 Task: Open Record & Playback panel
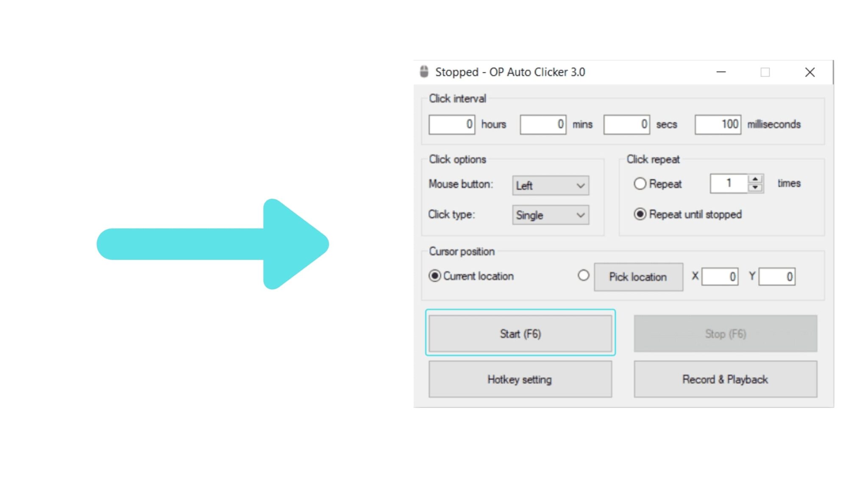(x=725, y=380)
